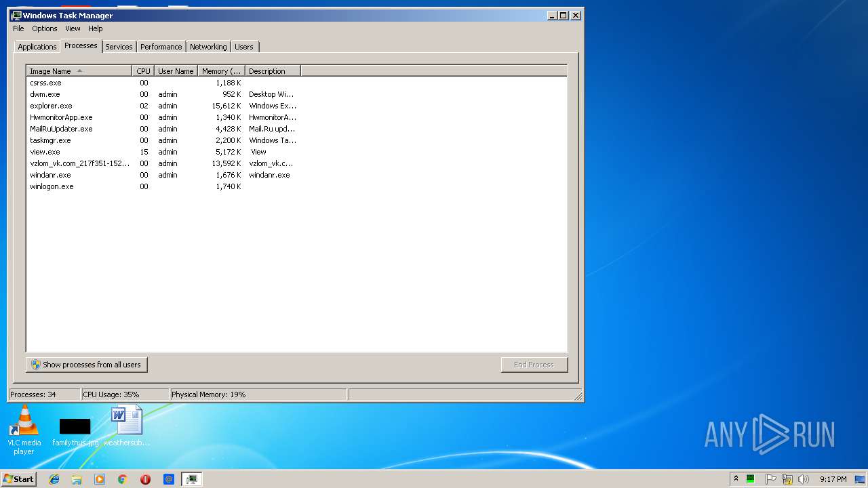Select the Processes tab
Image resolution: width=868 pixels, height=488 pixels.
coord(81,45)
